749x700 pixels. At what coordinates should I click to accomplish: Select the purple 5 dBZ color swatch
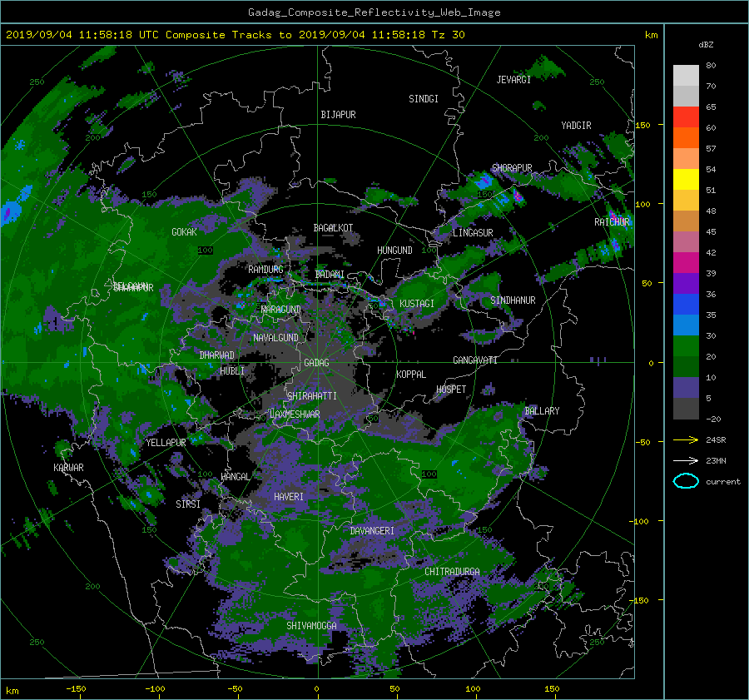[x=686, y=388]
